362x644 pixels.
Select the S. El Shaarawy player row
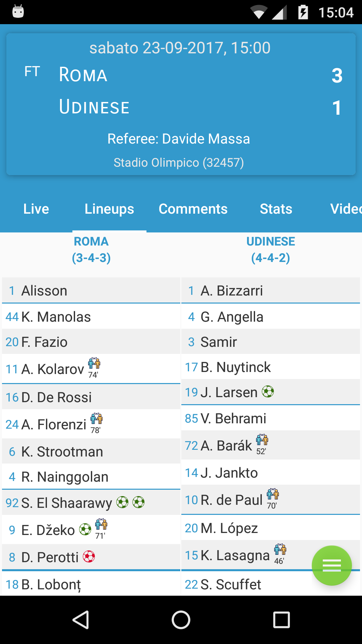click(67, 503)
